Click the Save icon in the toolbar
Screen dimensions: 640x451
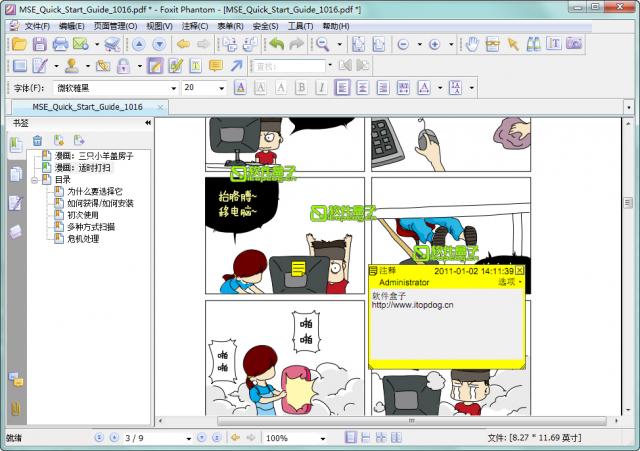pyautogui.click(x=39, y=44)
